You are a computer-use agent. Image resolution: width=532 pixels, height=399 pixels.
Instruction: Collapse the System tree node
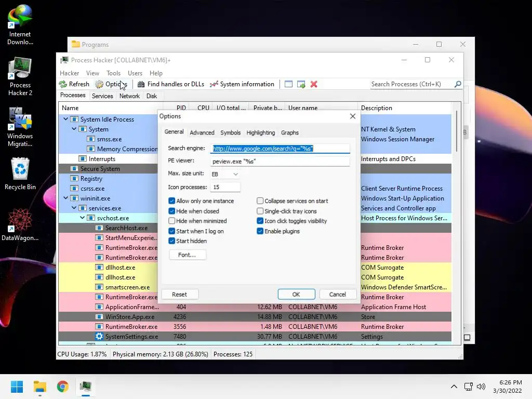click(x=74, y=129)
